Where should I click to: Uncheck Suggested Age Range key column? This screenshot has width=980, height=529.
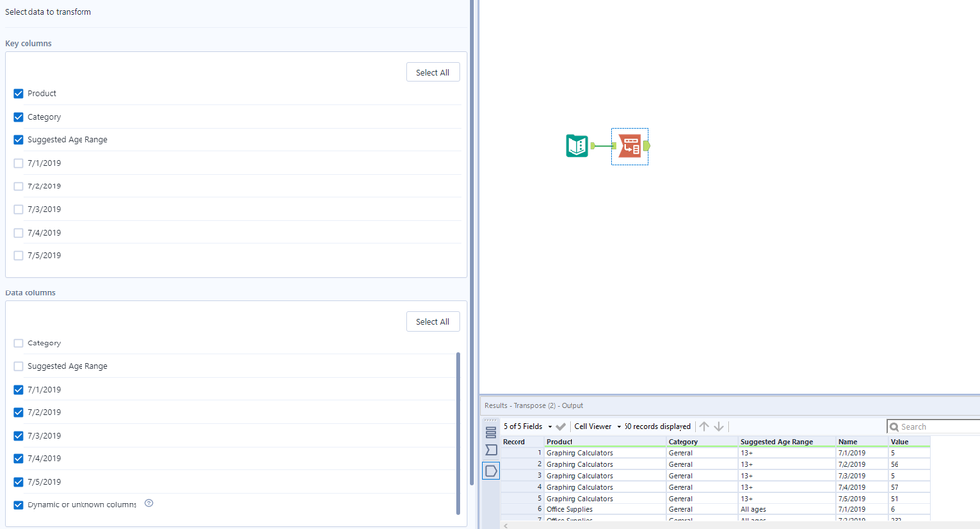tap(18, 140)
